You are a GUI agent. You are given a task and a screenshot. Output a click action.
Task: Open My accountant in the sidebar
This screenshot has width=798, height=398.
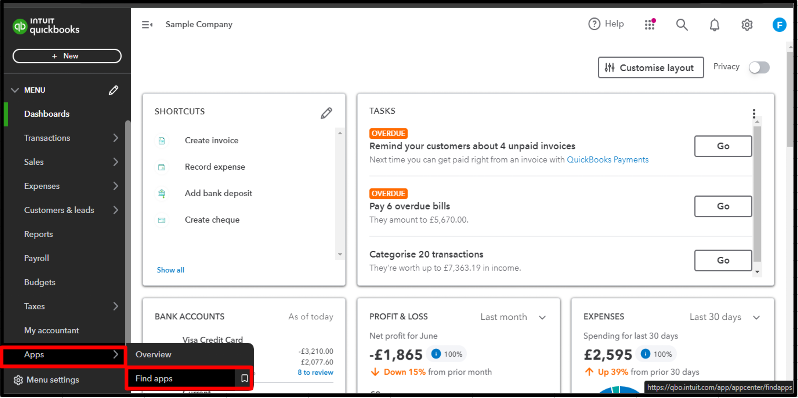[x=51, y=330]
